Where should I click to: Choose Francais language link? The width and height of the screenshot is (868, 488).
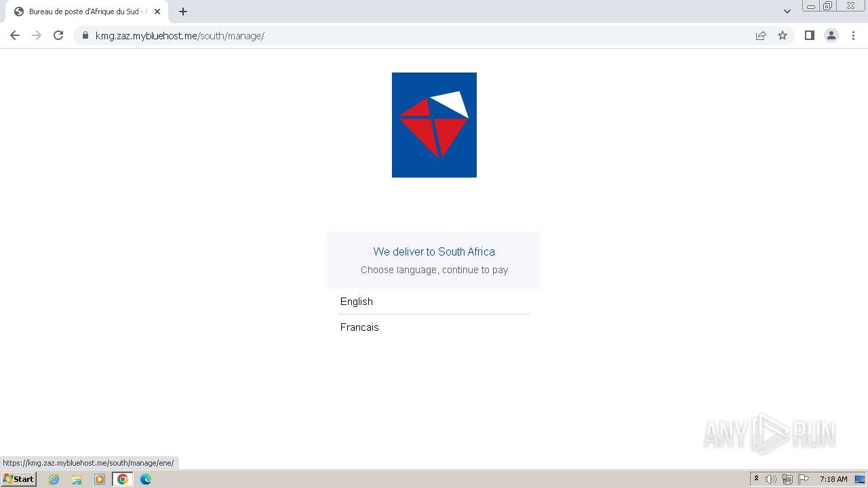359,327
